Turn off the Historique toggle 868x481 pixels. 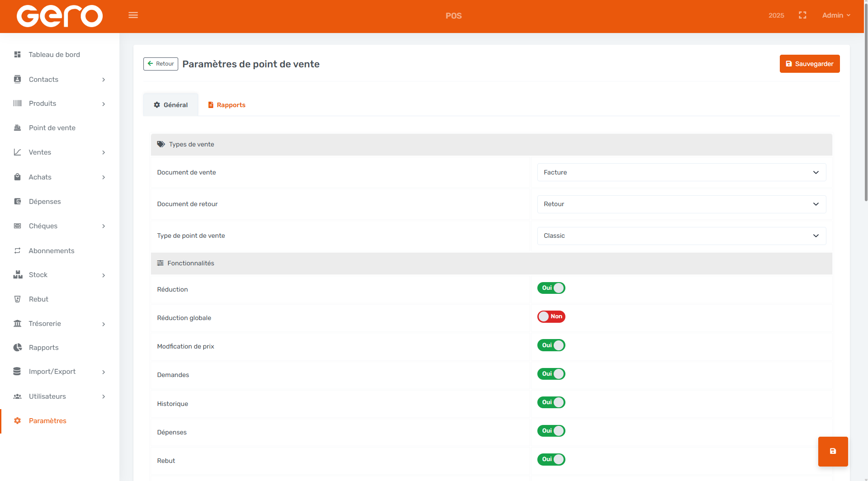pos(551,402)
